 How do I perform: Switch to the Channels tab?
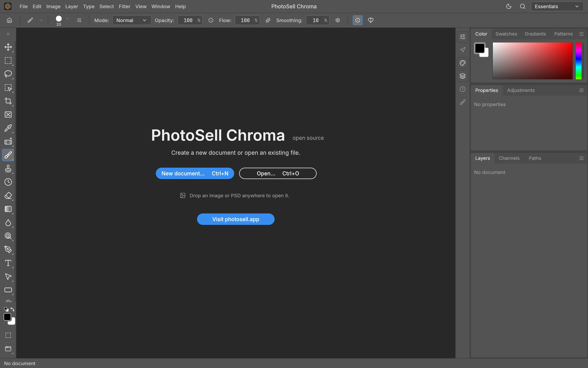tap(509, 158)
